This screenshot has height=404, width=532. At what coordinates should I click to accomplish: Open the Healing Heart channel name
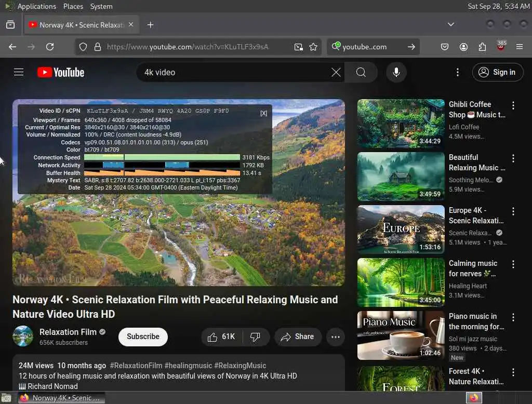[x=468, y=286]
